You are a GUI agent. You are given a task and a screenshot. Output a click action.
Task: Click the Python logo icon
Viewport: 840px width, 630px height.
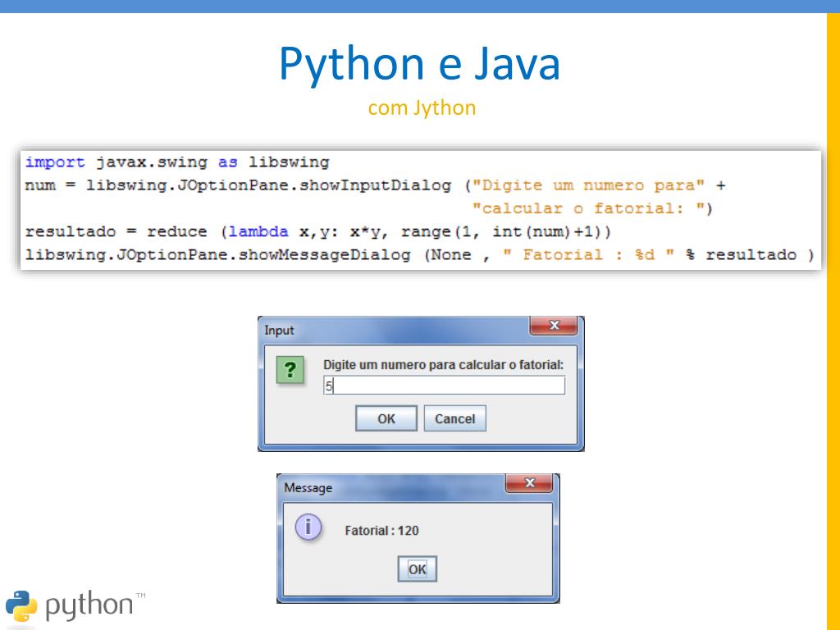(21, 606)
